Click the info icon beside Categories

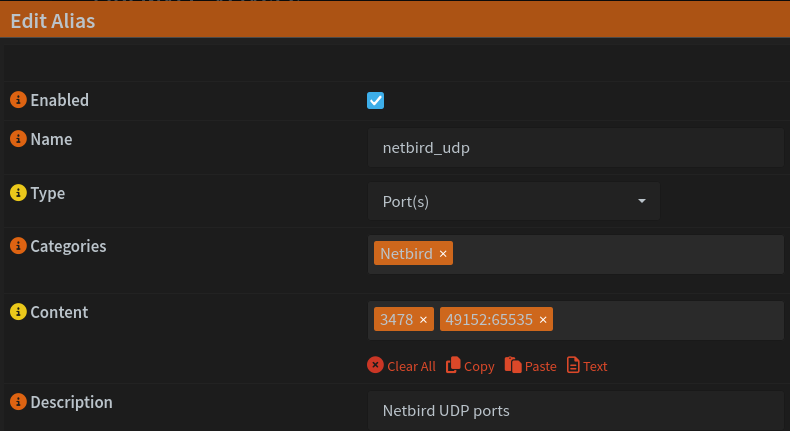point(17,246)
